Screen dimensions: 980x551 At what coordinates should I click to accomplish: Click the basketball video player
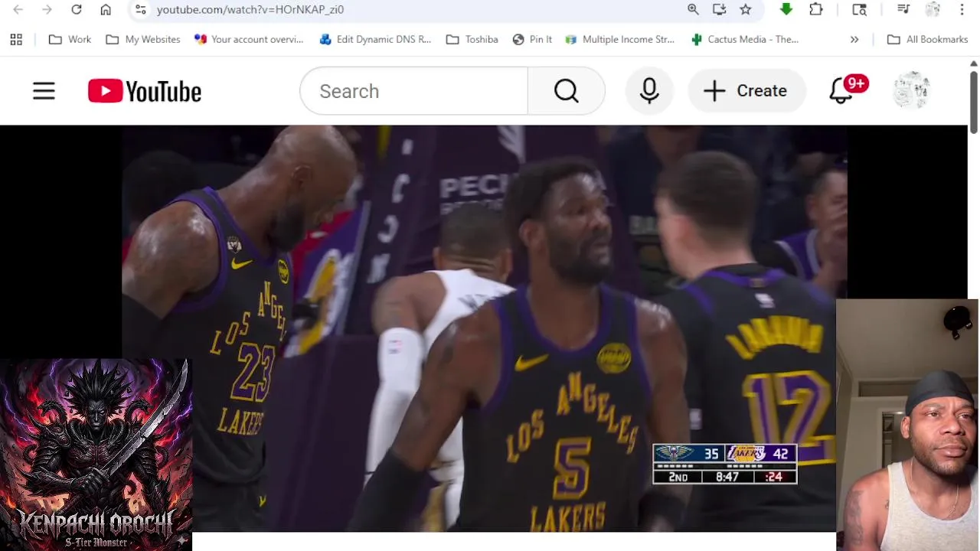click(484, 328)
